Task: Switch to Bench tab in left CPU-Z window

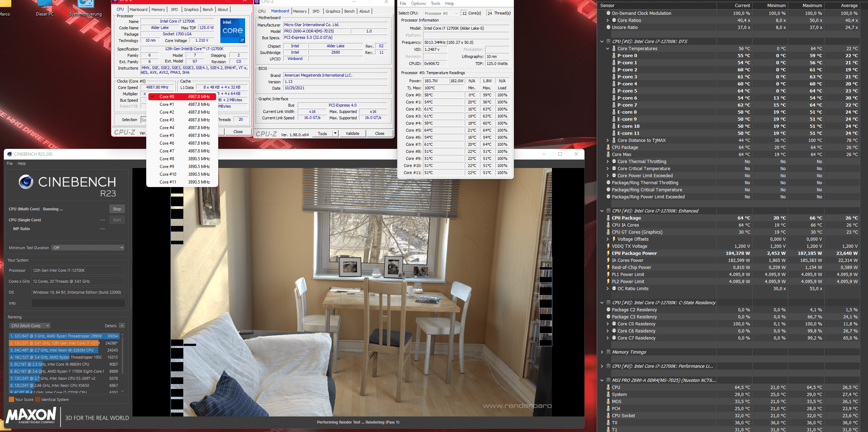Action: pos(208,10)
